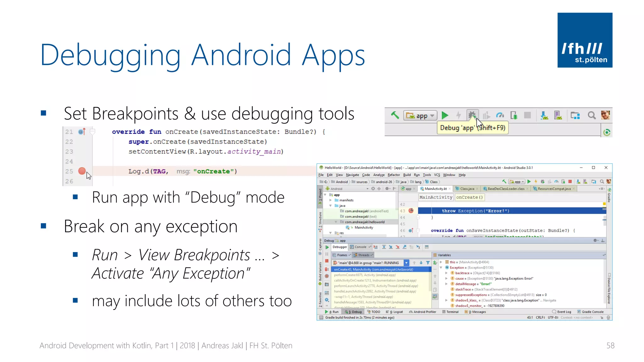This screenshot has height=362, width=644.
Task: Open the Refactor menu
Action: click(393, 175)
